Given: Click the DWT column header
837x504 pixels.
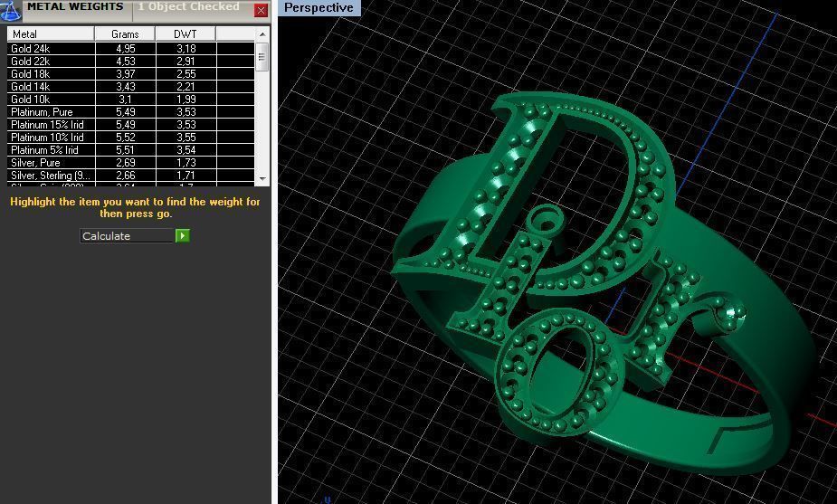Looking at the screenshot, I should [x=185, y=34].
